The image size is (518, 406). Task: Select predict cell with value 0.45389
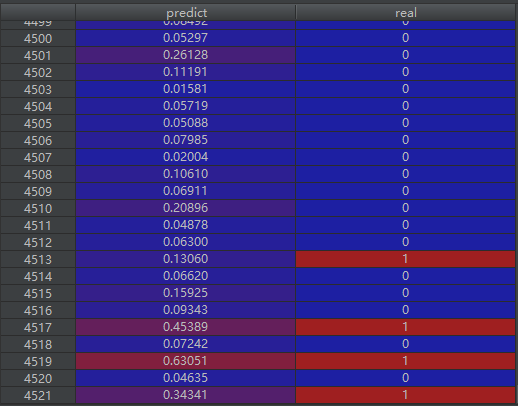(186, 327)
